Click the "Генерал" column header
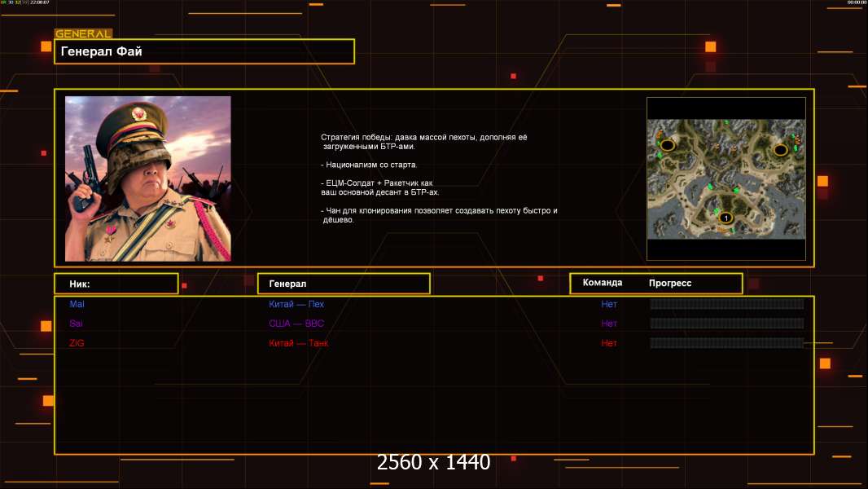Viewport: 868px width, 489px height. coord(344,284)
